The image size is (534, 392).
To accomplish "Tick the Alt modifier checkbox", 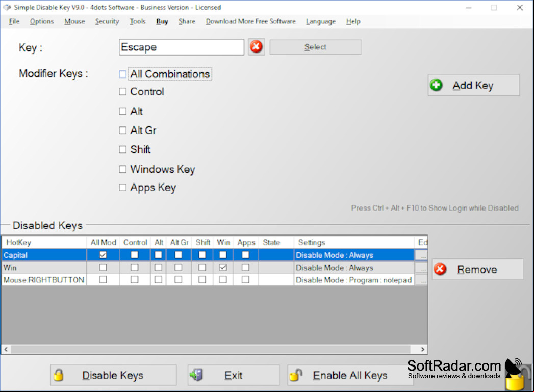I will pyautogui.click(x=122, y=111).
